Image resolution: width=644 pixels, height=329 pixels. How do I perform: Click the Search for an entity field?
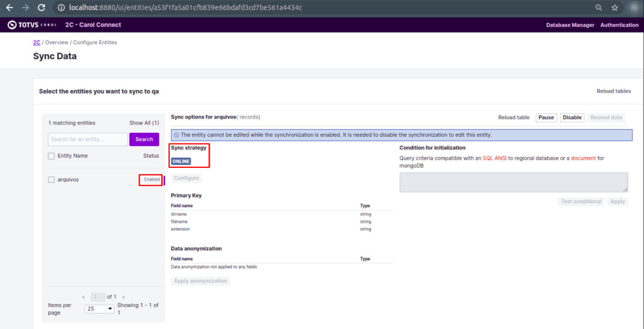coord(88,140)
